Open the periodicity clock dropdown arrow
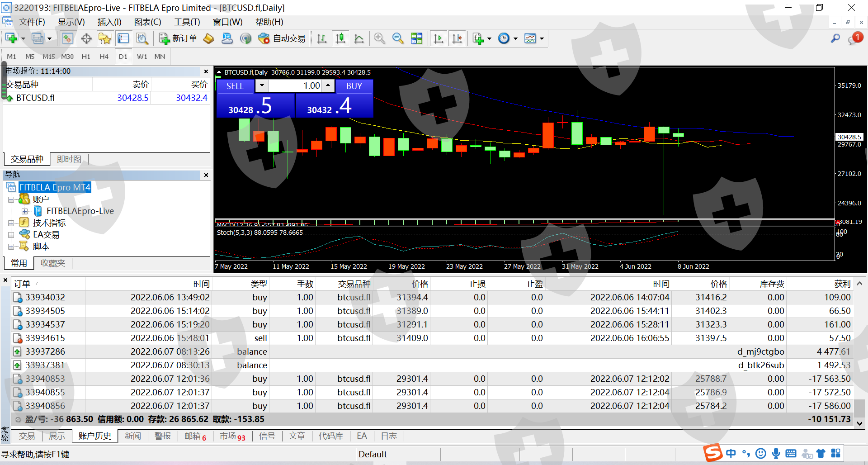This screenshot has height=465, width=868. (515, 39)
